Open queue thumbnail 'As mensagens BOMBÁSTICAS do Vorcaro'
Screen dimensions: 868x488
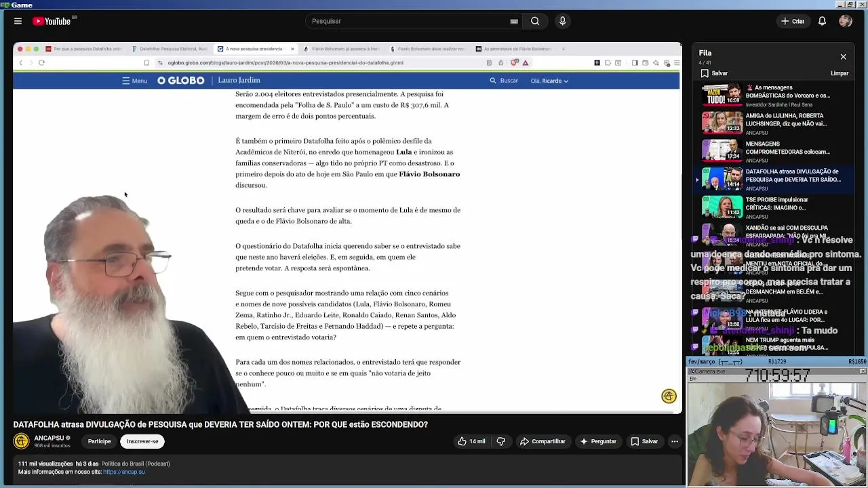click(722, 95)
